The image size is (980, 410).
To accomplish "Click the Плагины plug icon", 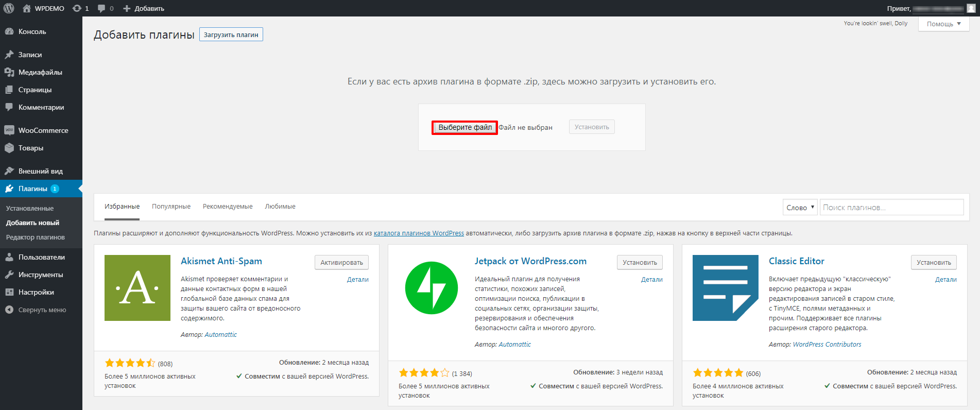I will [9, 189].
